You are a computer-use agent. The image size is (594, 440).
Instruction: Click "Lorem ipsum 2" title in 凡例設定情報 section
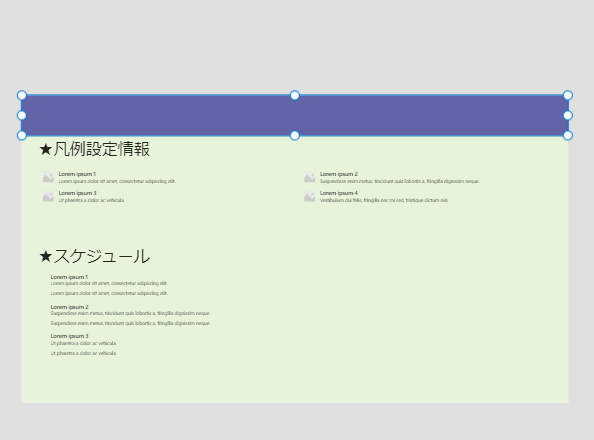(339, 174)
